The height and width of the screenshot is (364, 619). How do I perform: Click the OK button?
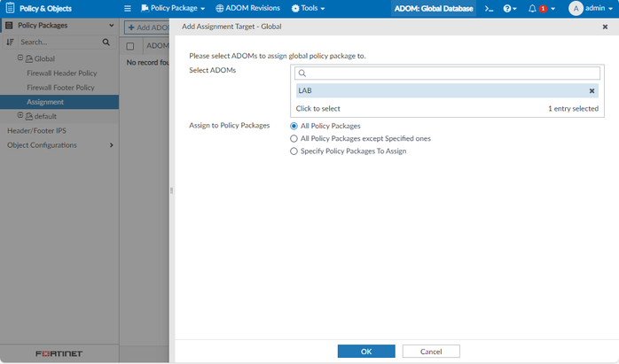click(366, 352)
